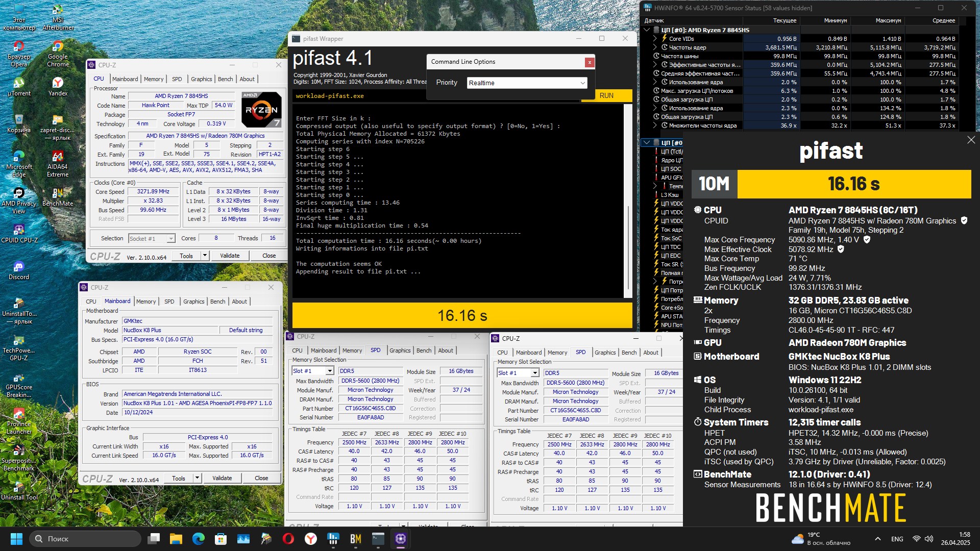Image resolution: width=980 pixels, height=551 pixels.
Task: Open Task View on the taskbar
Action: click(x=154, y=539)
